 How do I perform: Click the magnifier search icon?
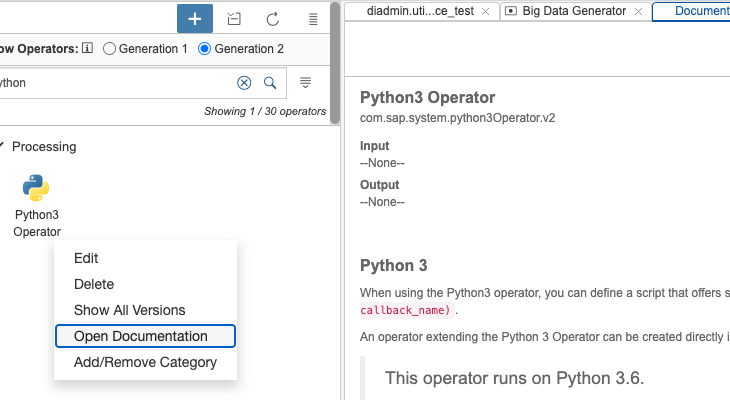pos(270,83)
